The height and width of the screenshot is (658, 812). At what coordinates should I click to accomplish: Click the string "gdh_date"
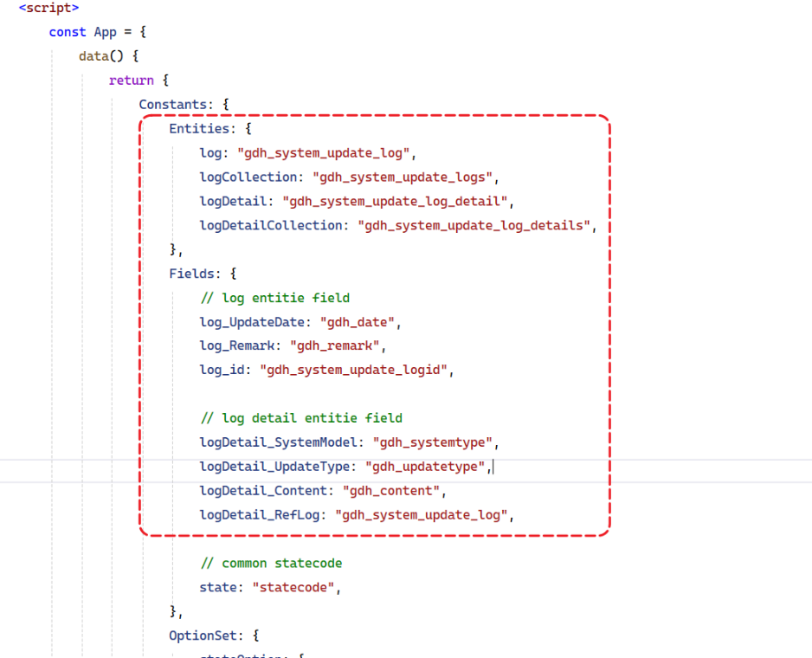pos(358,322)
